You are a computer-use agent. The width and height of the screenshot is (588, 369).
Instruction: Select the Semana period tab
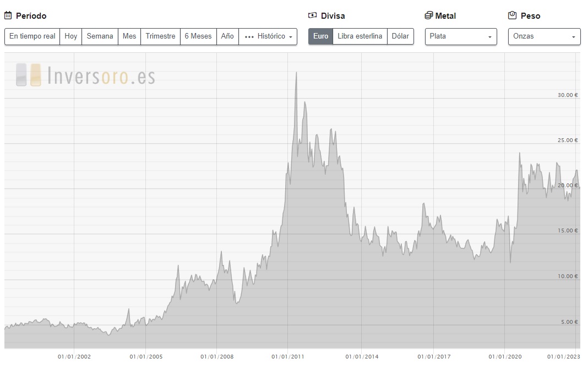point(100,36)
